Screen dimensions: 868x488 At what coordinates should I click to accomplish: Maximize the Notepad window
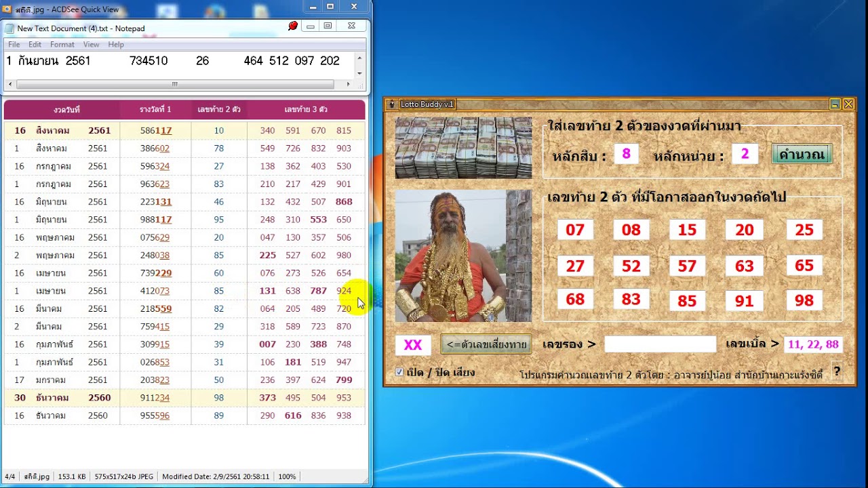click(328, 26)
